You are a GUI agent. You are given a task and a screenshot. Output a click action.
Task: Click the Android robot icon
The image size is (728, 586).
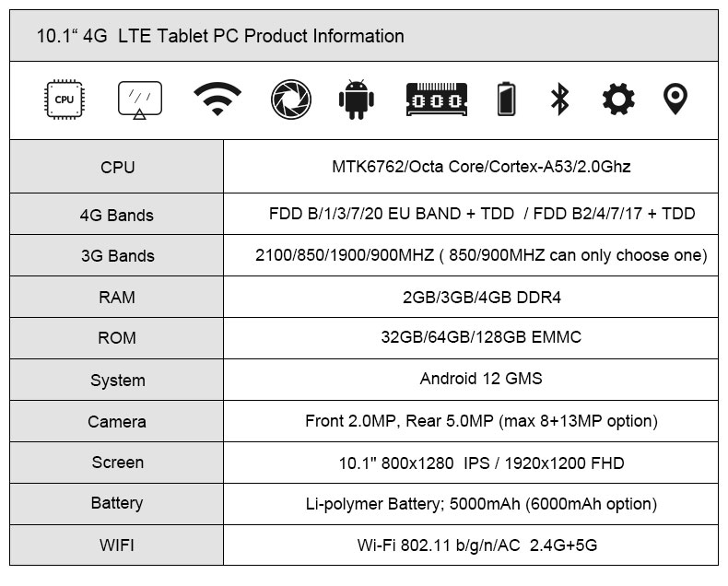coord(356,100)
